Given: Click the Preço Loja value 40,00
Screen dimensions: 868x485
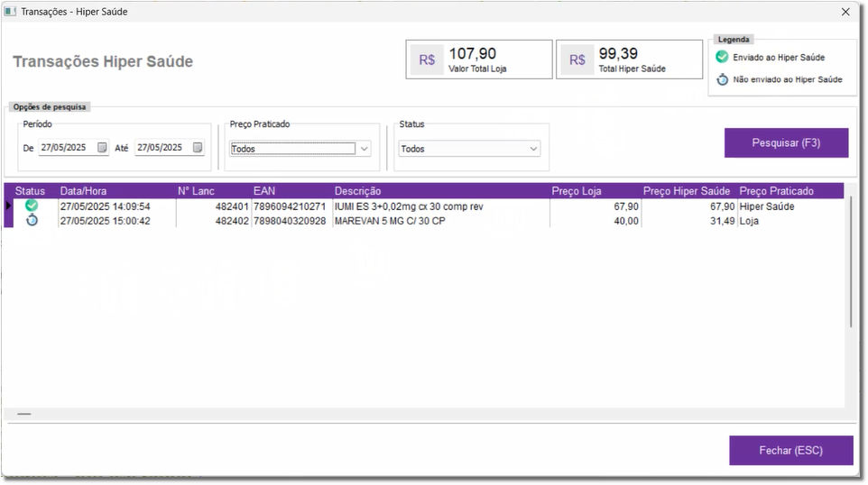Looking at the screenshot, I should coord(626,221).
